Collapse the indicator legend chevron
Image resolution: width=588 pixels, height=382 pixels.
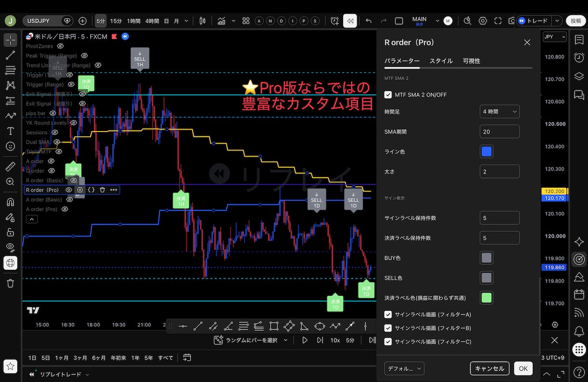pyautogui.click(x=31, y=219)
